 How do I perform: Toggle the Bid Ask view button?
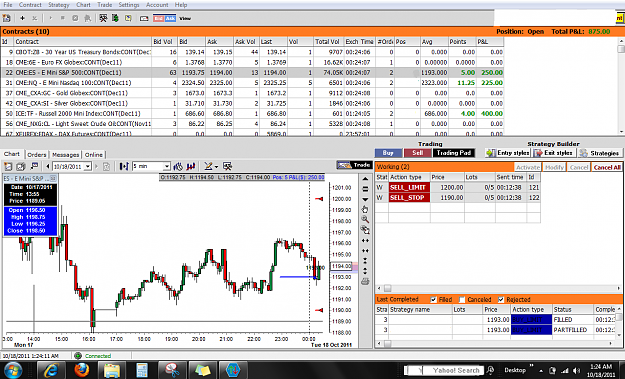pos(165,18)
